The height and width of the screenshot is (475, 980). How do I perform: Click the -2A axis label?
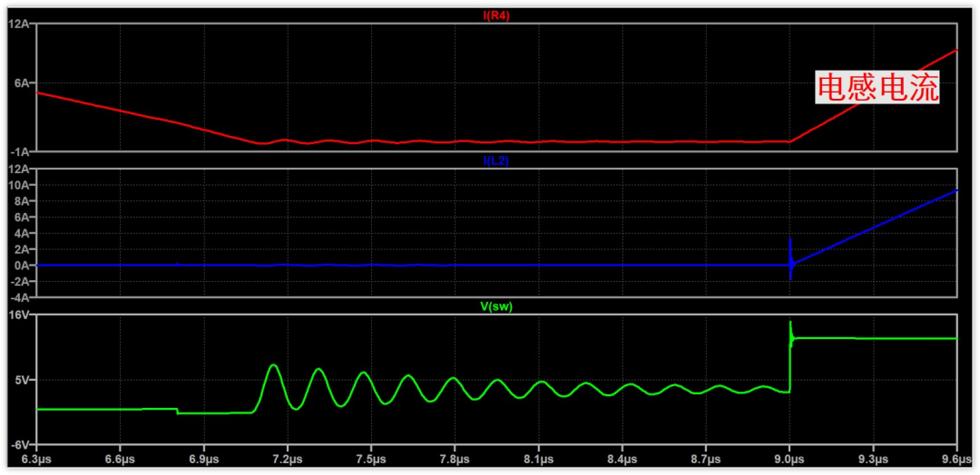pos(21,281)
